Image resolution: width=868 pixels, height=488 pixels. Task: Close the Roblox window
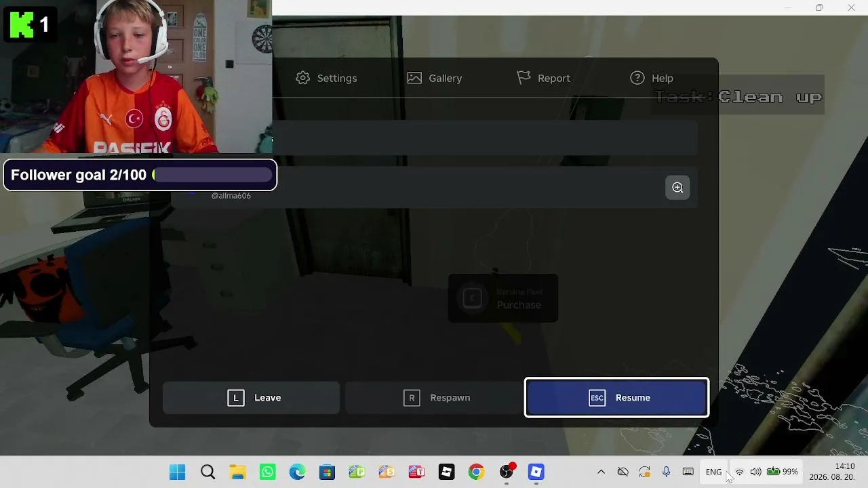tap(852, 7)
